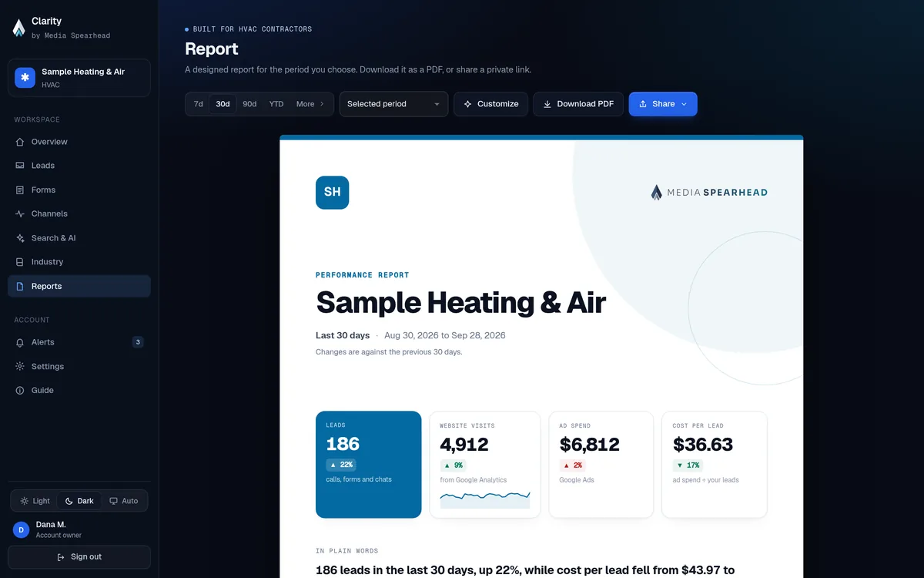Click the download arrow icon
924x578 pixels.
click(547, 104)
